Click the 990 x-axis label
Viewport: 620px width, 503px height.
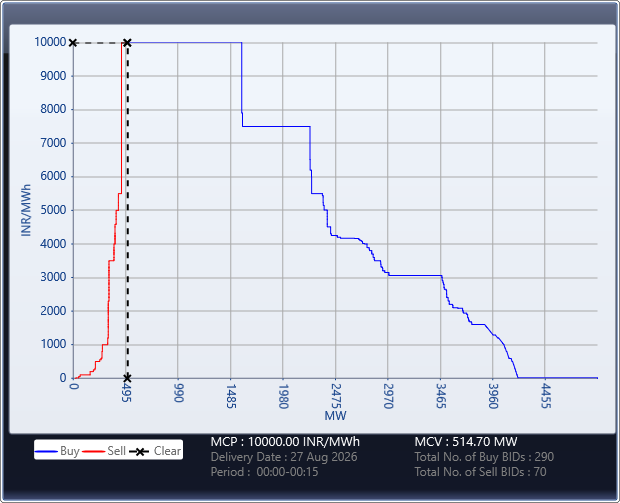click(178, 393)
